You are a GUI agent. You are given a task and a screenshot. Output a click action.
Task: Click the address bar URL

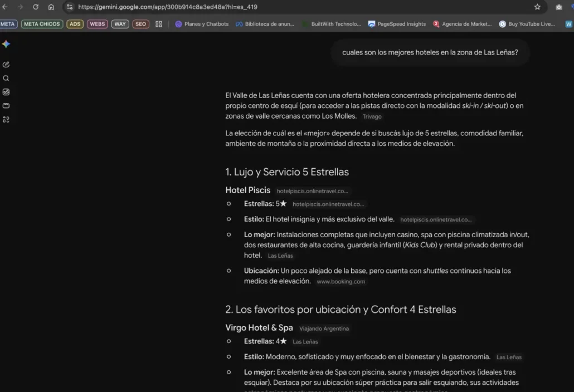click(168, 7)
